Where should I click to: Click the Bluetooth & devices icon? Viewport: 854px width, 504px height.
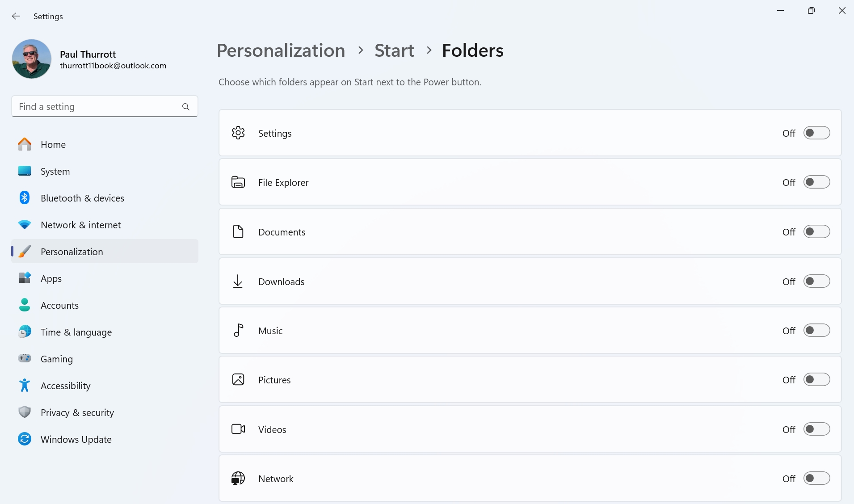pos(25,198)
